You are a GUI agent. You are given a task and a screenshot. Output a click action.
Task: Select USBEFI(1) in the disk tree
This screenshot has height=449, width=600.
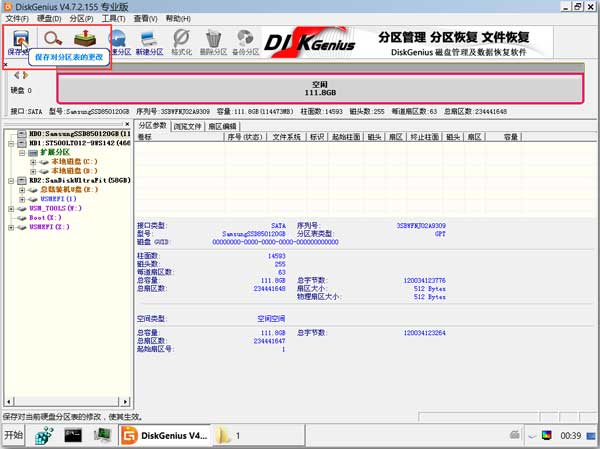pyautogui.click(x=58, y=199)
